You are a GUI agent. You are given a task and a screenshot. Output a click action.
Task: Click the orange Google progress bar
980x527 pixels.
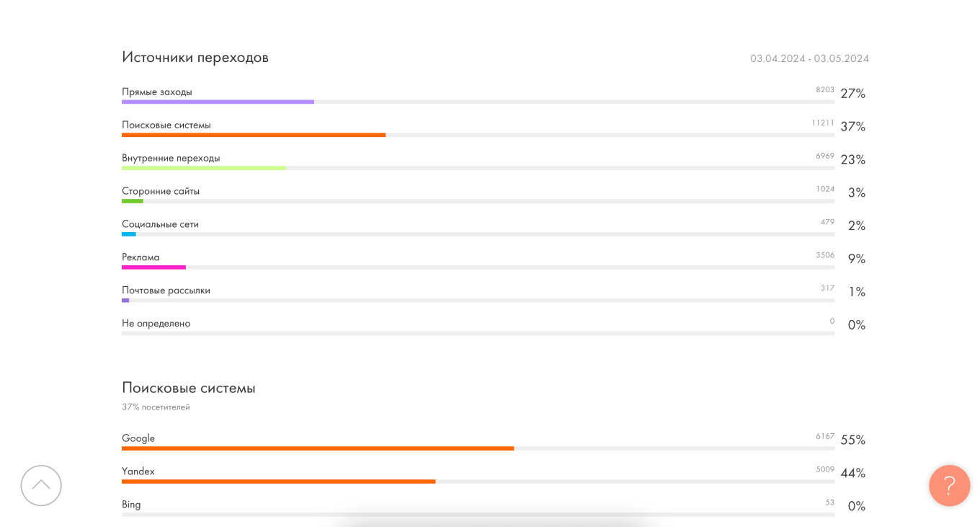[x=318, y=448]
